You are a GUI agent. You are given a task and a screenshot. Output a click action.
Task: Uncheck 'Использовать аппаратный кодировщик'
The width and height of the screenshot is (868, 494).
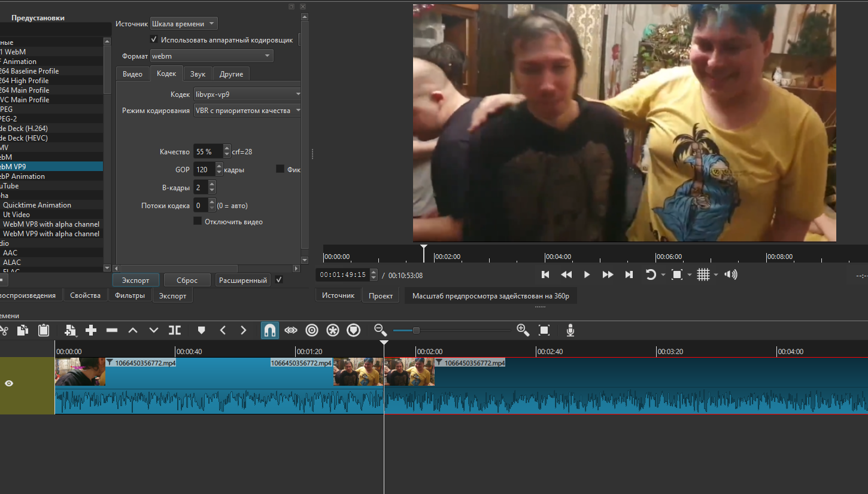click(154, 40)
